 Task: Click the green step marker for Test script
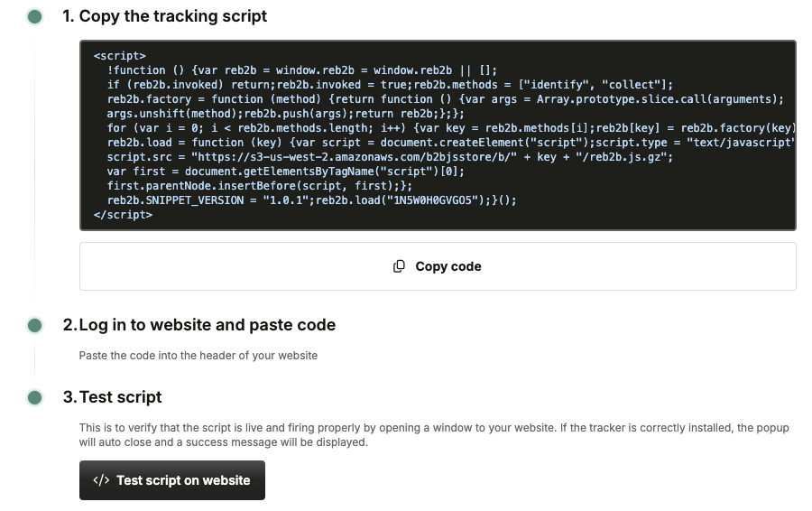click(x=34, y=397)
